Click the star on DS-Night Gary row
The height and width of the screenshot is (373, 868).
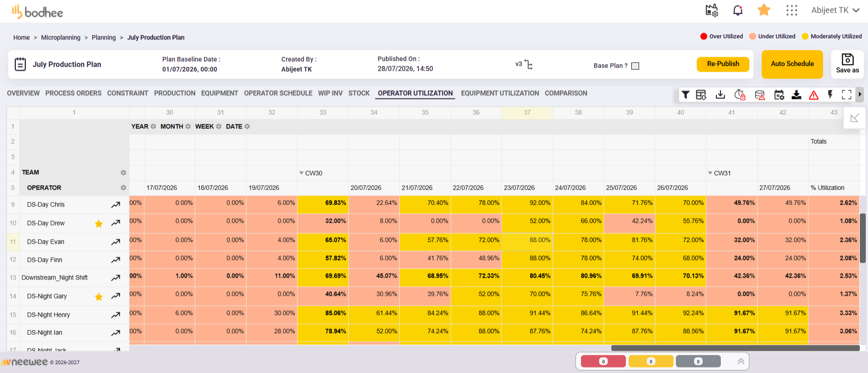tap(99, 297)
